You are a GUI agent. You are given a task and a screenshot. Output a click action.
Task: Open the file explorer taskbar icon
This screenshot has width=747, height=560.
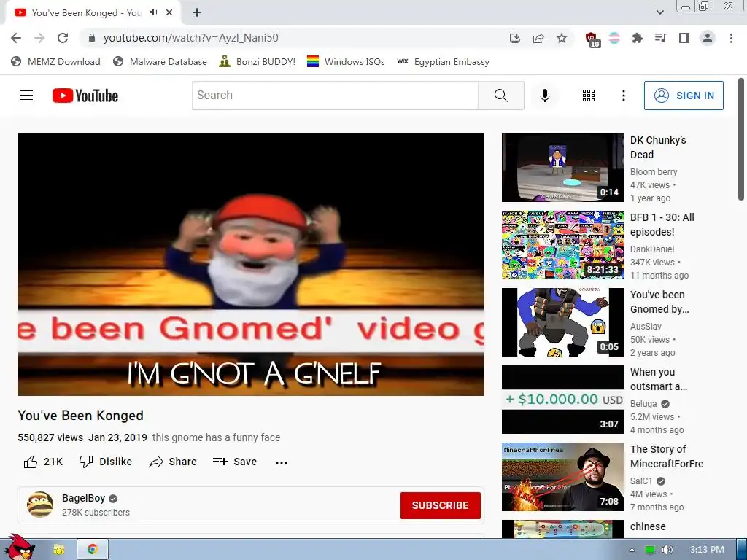[x=59, y=550]
